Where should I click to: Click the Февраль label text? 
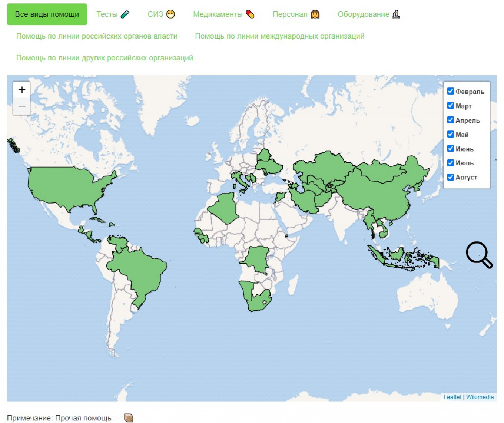[x=470, y=92]
